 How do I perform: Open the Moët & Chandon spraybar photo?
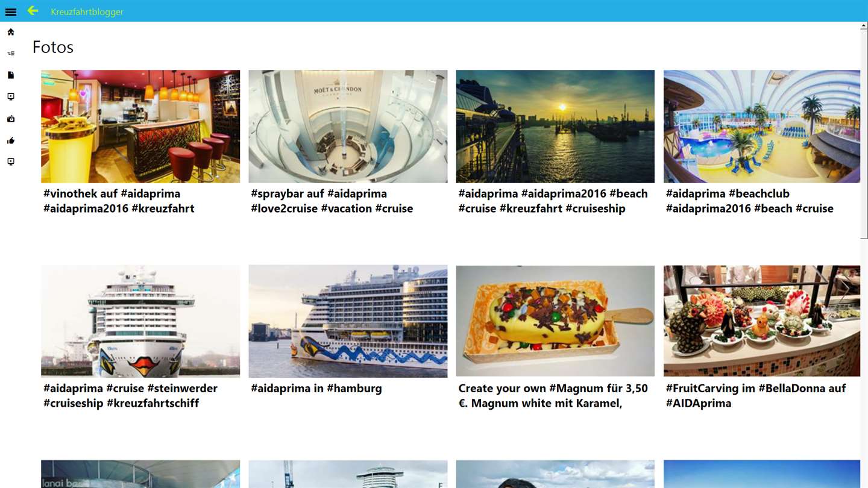tap(348, 127)
